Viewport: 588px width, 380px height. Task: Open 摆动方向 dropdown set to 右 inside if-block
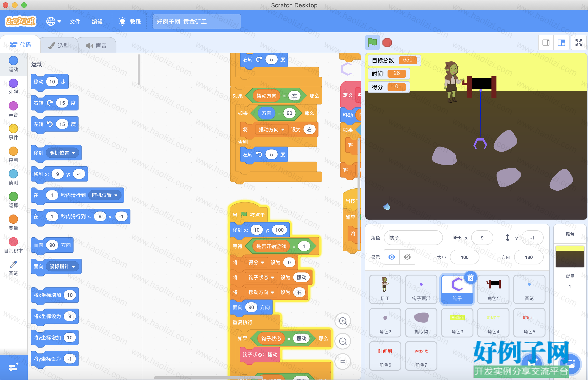pos(271,129)
